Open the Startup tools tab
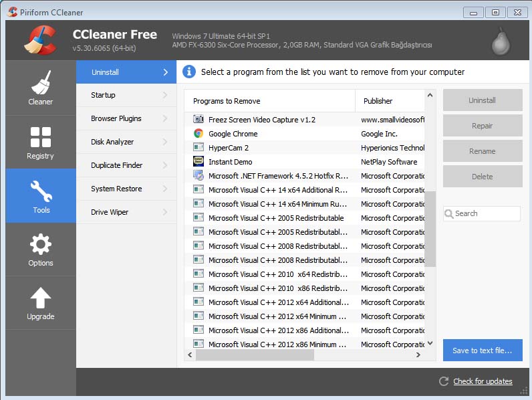 tap(126, 95)
